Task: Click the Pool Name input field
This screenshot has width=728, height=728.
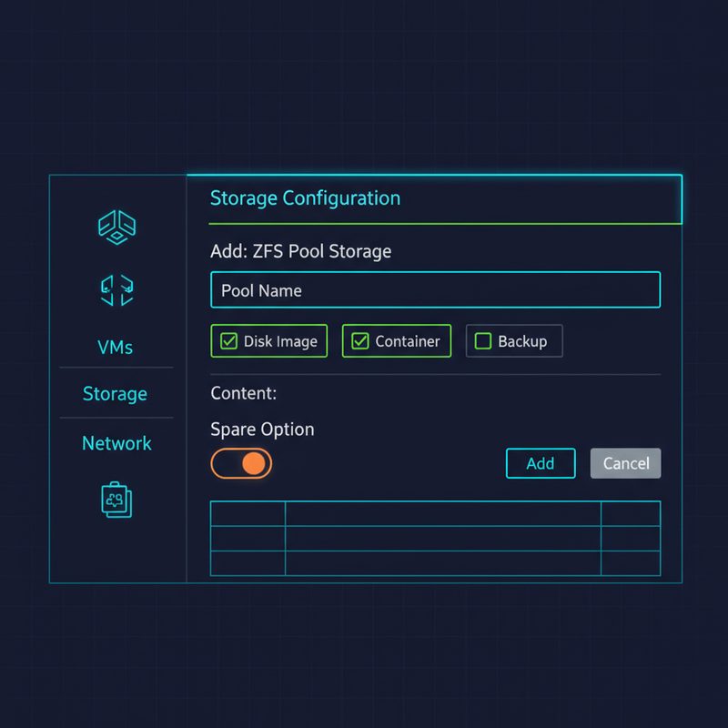Action: [x=436, y=289]
